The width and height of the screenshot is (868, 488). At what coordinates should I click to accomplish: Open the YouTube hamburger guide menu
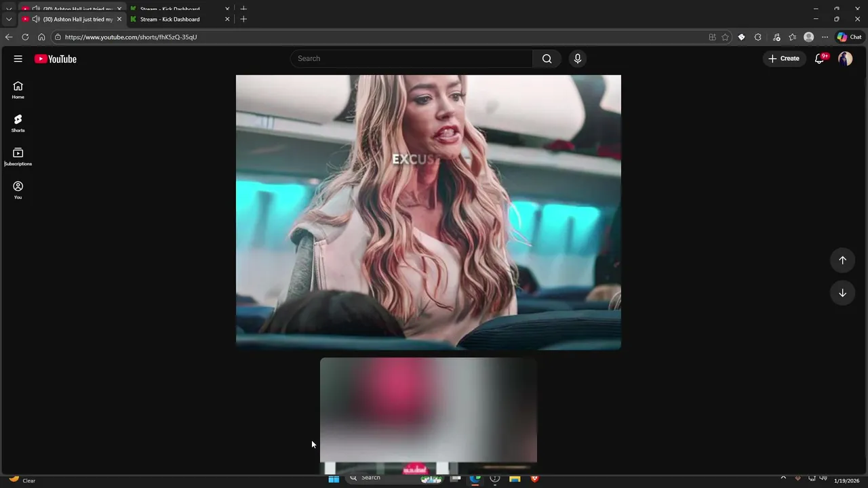[x=18, y=59]
